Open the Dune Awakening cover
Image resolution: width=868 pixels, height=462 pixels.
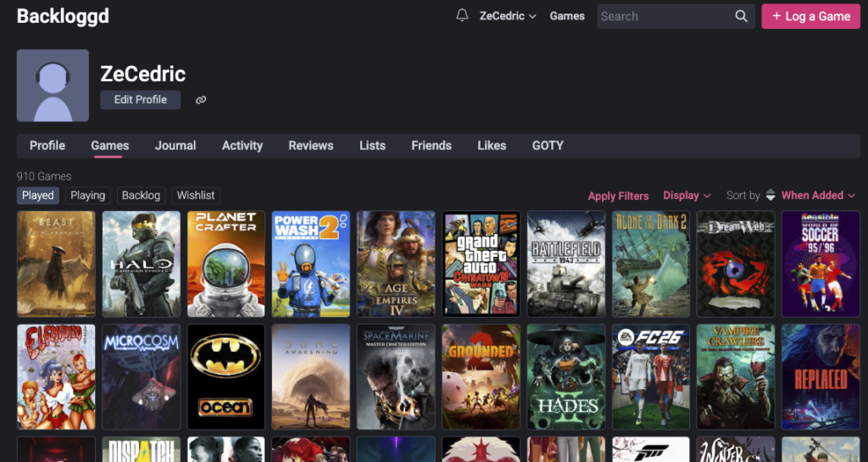click(311, 376)
